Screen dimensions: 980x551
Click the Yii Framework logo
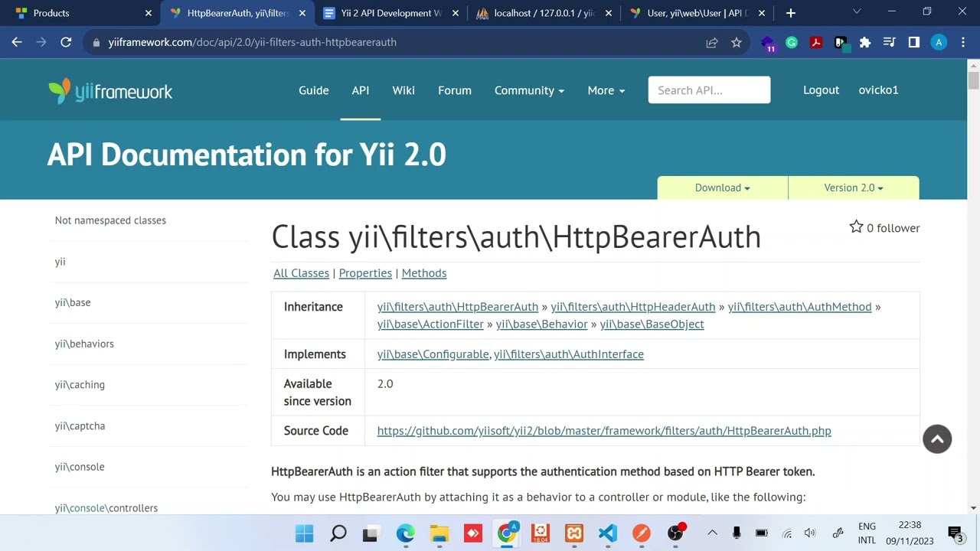[x=110, y=91]
